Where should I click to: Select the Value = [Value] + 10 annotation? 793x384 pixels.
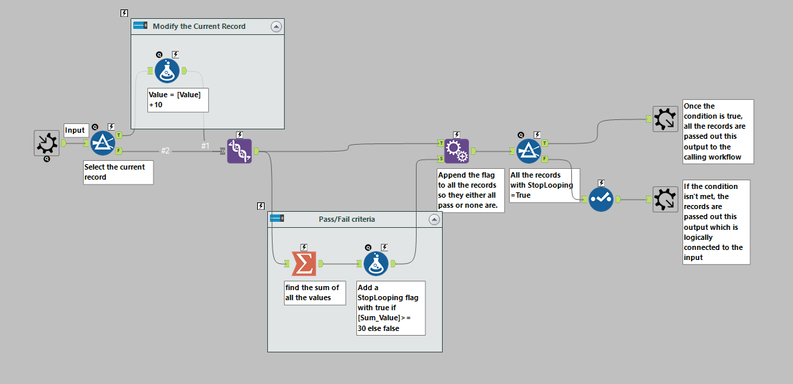tap(178, 100)
